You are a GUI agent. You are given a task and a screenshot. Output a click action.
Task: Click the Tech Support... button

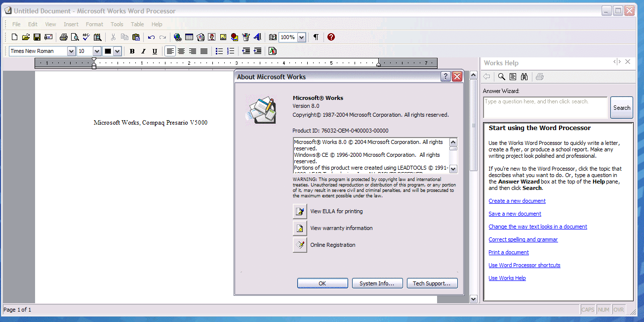pyautogui.click(x=432, y=283)
